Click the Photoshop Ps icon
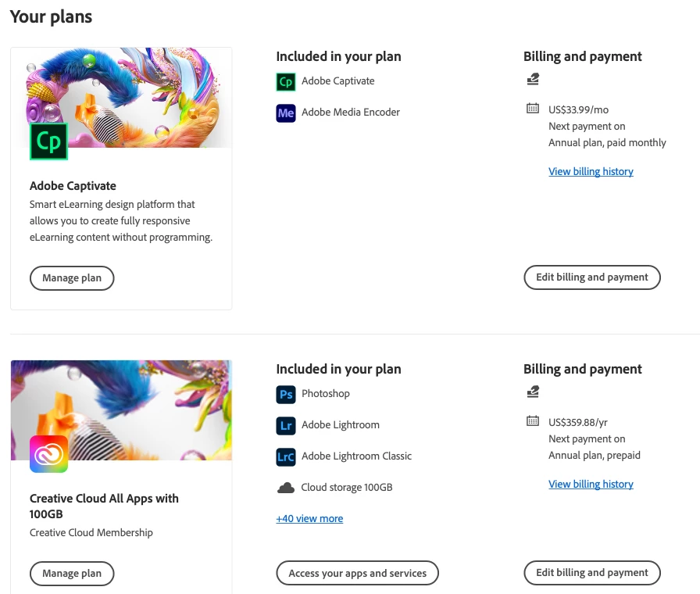This screenshot has height=594, width=700. tap(286, 394)
